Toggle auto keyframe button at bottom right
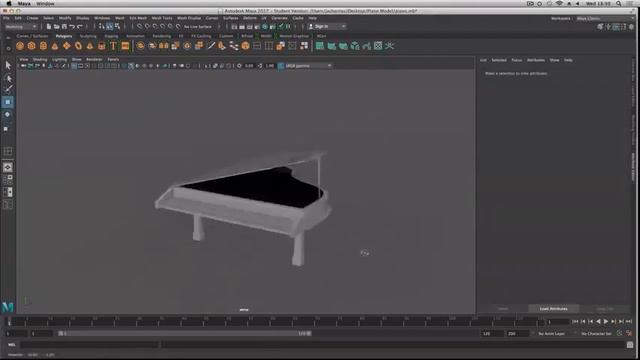Image resolution: width=640 pixels, height=360 pixels. [x=620, y=333]
